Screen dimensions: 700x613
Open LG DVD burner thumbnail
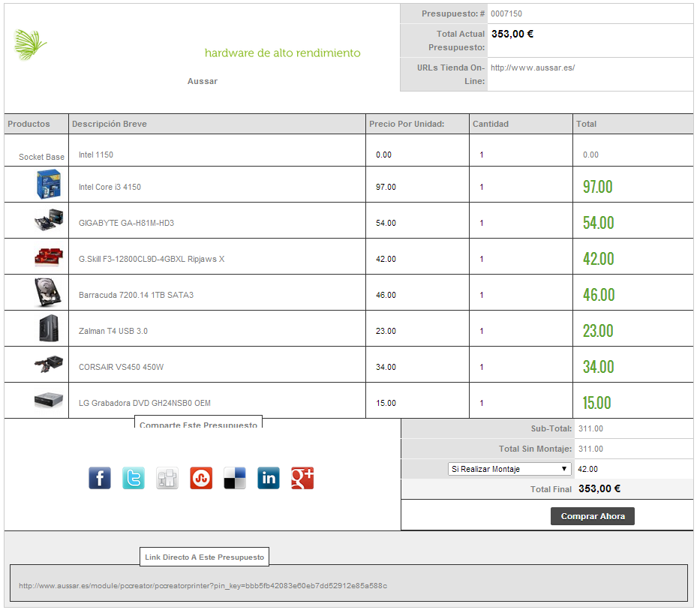click(x=49, y=399)
